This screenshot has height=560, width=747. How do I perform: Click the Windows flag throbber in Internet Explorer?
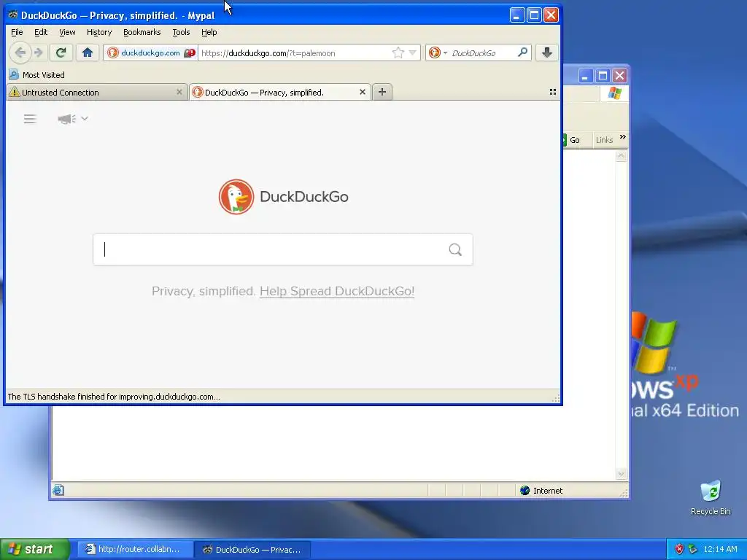point(614,93)
